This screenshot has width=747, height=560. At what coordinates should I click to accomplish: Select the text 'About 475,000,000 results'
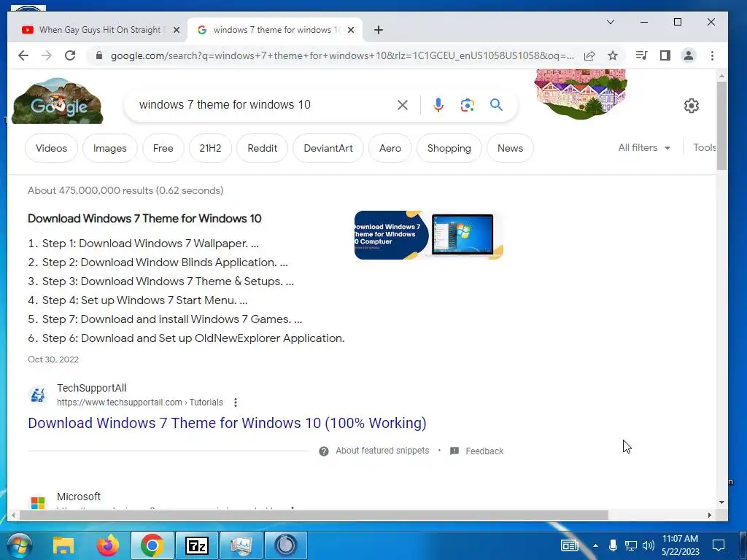pos(90,190)
